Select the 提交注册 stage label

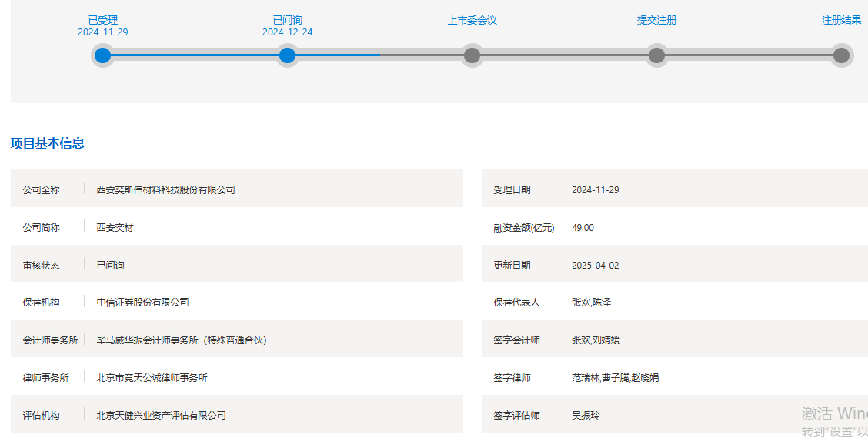(657, 21)
